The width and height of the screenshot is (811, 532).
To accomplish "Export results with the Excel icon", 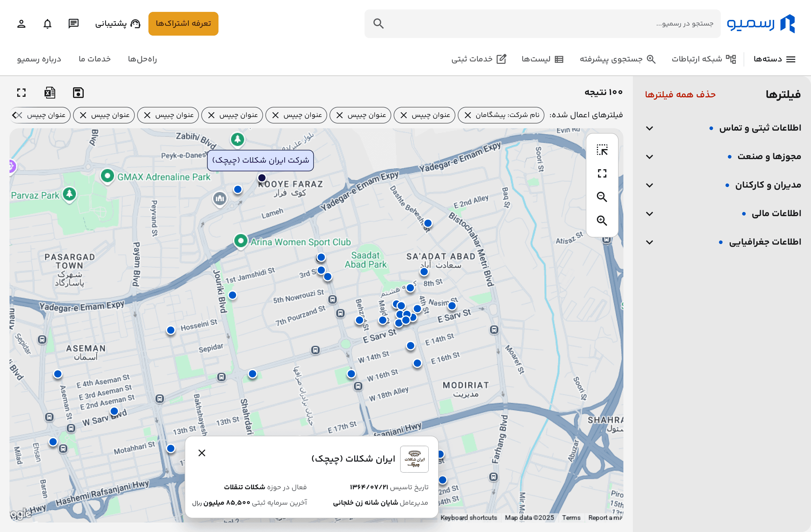I will [x=50, y=93].
